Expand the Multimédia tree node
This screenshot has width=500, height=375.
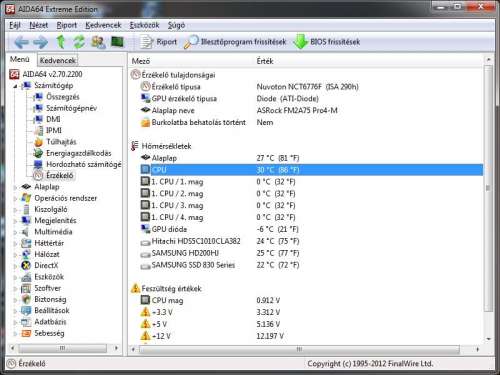click(15, 232)
